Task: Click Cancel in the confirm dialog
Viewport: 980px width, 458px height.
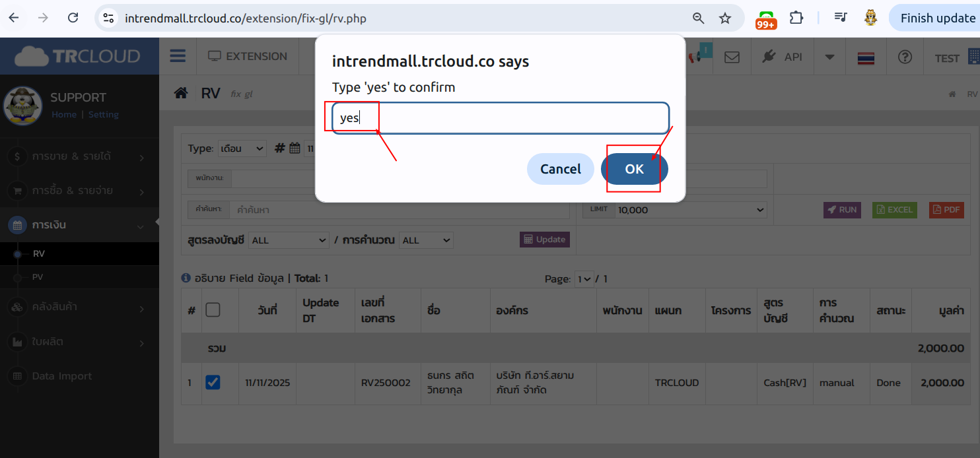Action: 560,169
